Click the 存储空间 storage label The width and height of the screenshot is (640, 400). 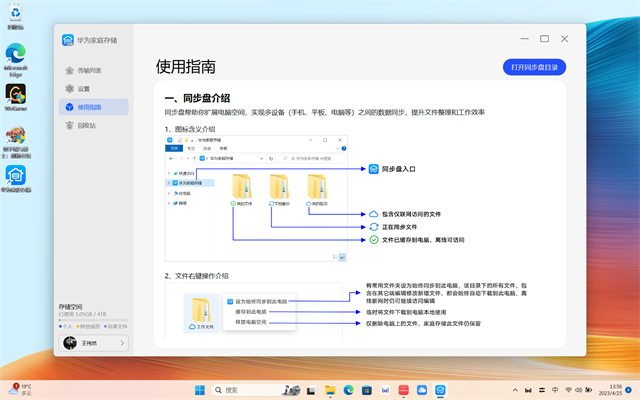tap(71, 307)
